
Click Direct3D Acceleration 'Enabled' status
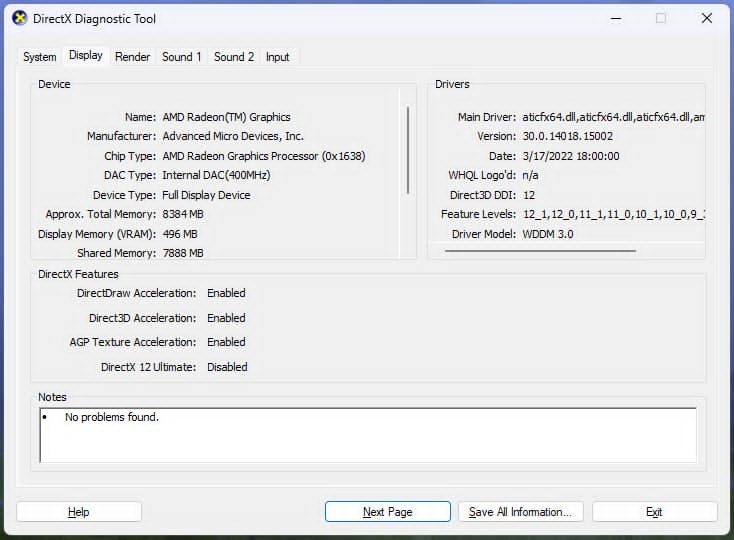click(x=227, y=318)
